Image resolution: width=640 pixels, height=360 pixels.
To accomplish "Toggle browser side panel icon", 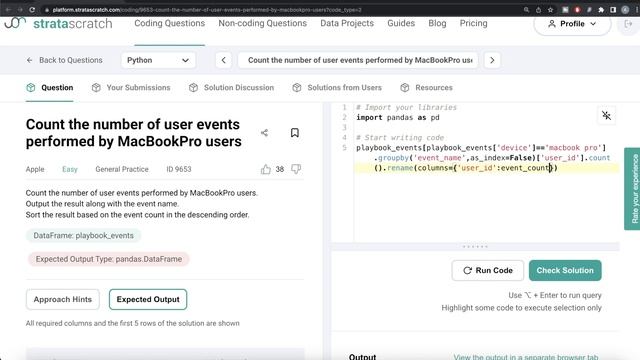I will tap(613, 9).
